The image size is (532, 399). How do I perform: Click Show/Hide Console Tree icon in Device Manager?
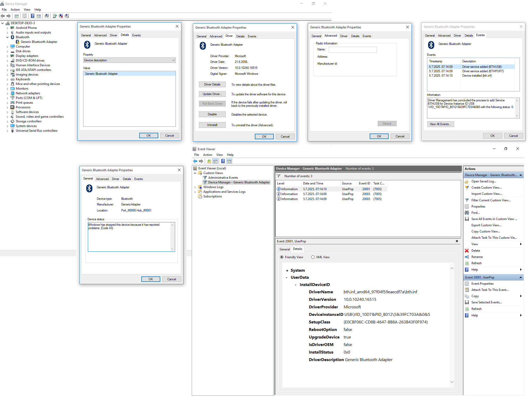[16, 16]
